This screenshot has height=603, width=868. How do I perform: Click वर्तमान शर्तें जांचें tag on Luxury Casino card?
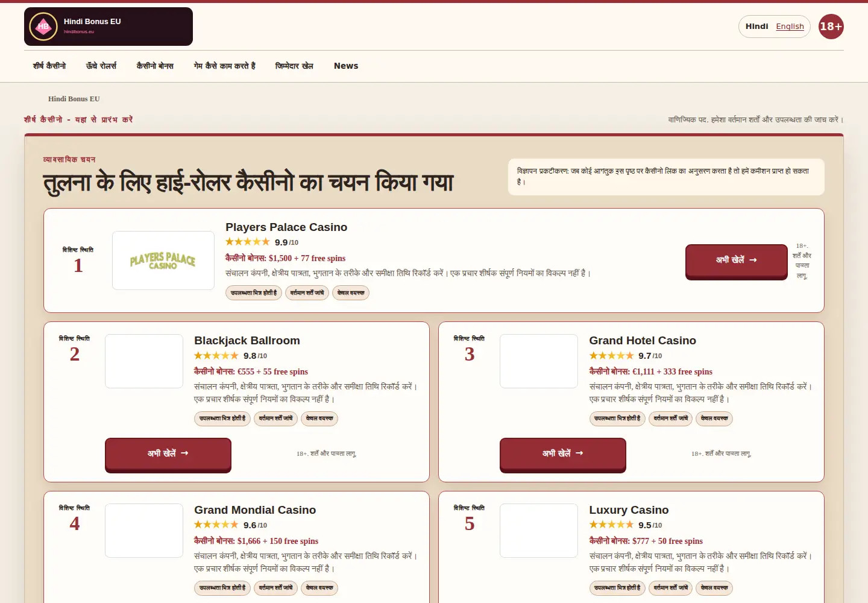click(x=670, y=588)
